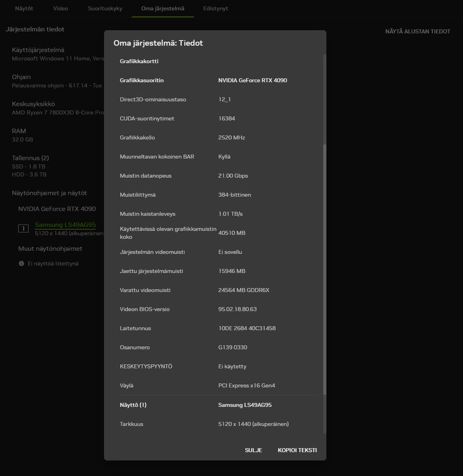Click the Näyttö (1) heading in dialog

point(133,405)
